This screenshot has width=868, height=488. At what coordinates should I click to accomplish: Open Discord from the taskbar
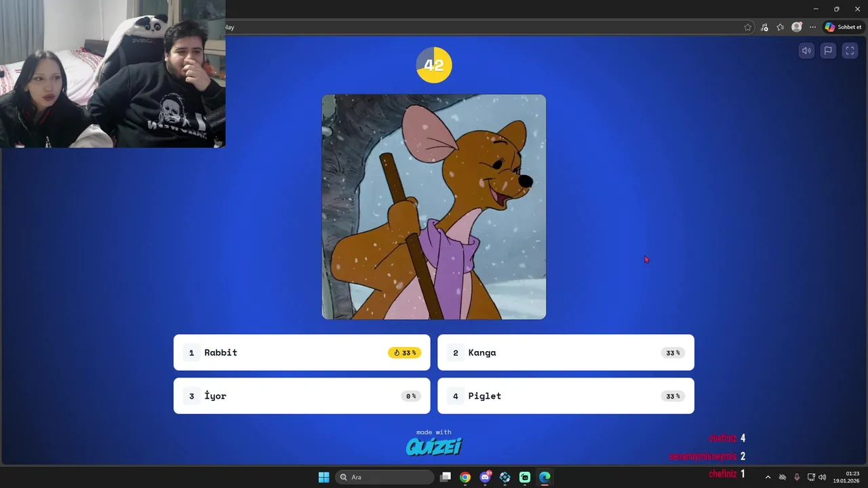[486, 477]
